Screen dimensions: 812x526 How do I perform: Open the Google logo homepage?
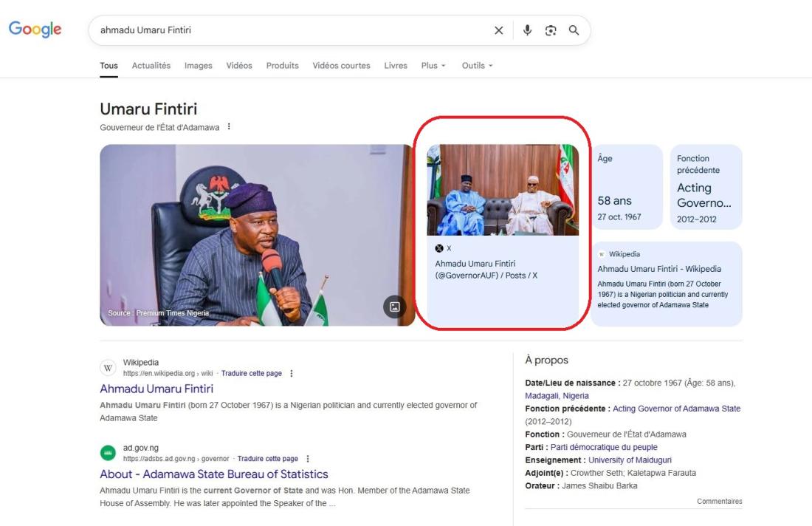click(35, 30)
